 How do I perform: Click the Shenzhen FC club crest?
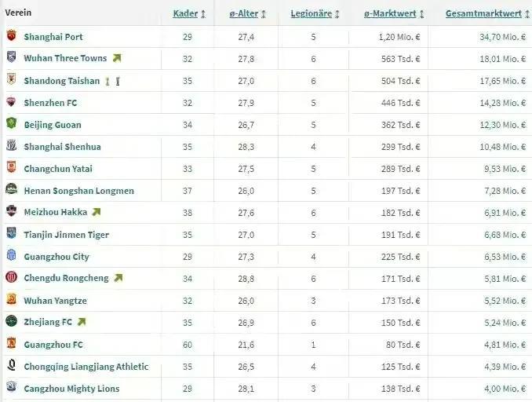pyautogui.click(x=11, y=101)
